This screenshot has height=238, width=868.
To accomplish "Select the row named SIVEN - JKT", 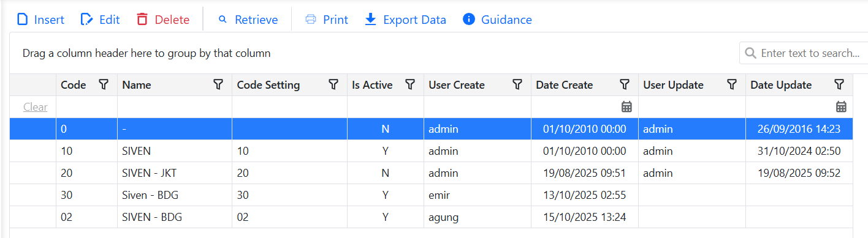I will tap(432, 173).
